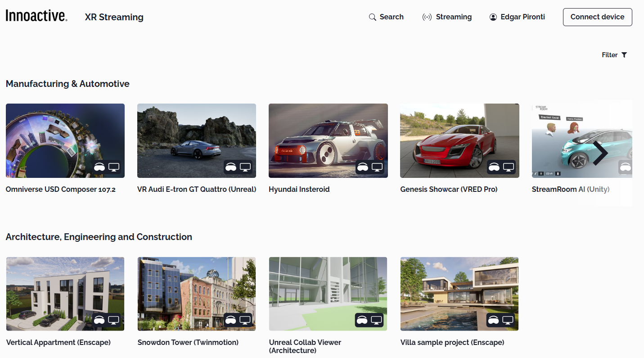Click desktop monitor icon on Audi E-tron card
644x358 pixels.
point(245,167)
